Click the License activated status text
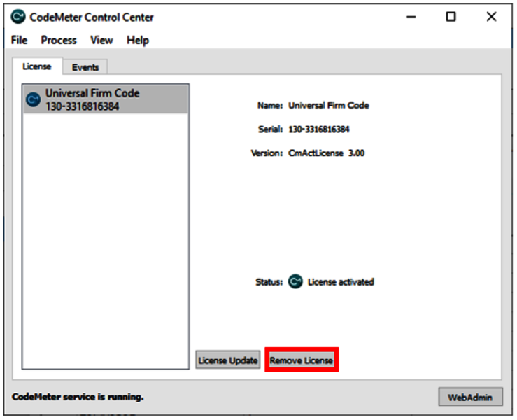The width and height of the screenshot is (517, 420). (x=341, y=282)
